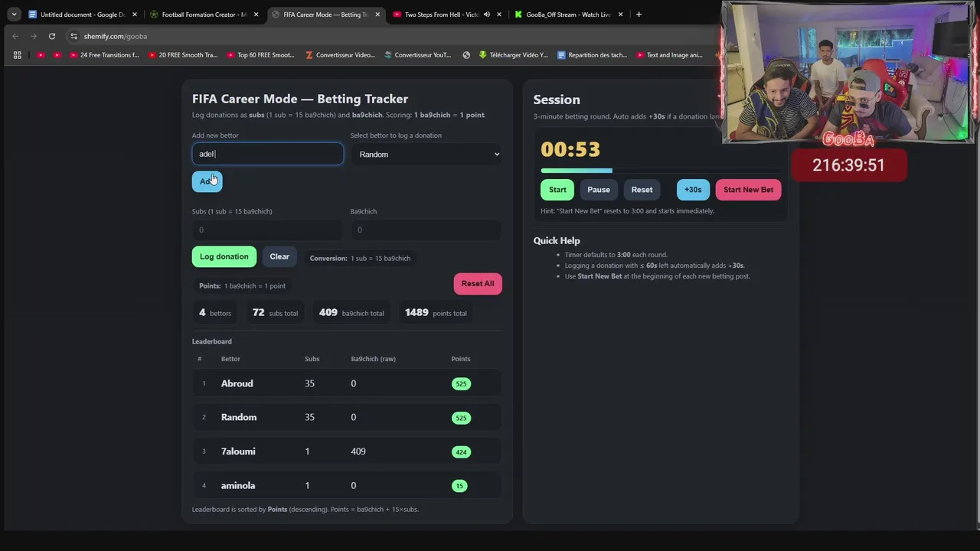The image size is (980, 551).
Task: Click Abroud's 525 points badge
Action: pos(461,383)
